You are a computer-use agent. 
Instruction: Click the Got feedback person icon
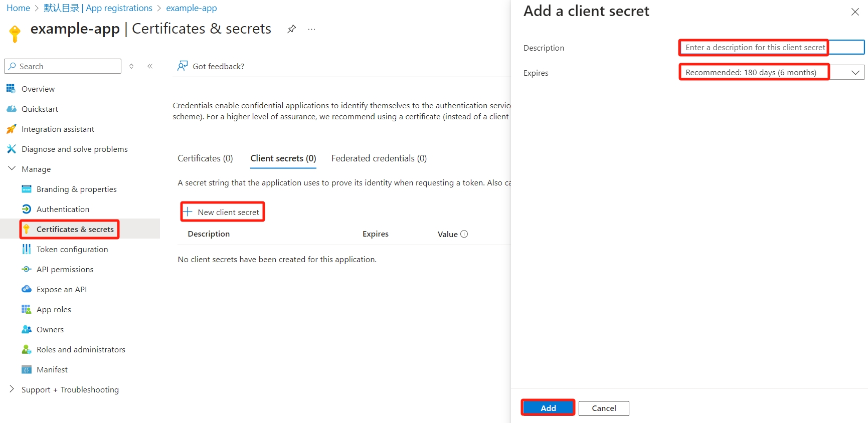pyautogui.click(x=183, y=66)
